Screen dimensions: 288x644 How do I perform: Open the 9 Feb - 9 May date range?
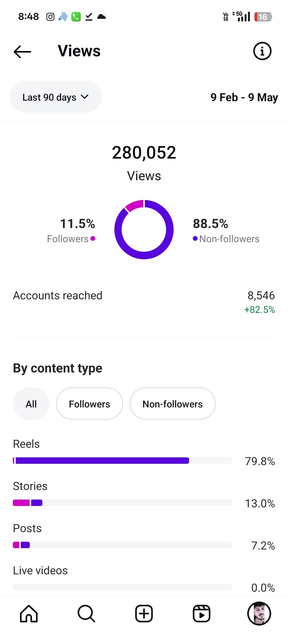244,97
